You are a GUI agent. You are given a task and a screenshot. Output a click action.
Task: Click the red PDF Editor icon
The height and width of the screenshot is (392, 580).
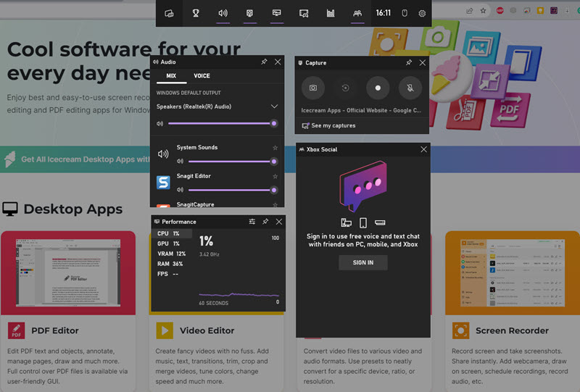coord(16,330)
